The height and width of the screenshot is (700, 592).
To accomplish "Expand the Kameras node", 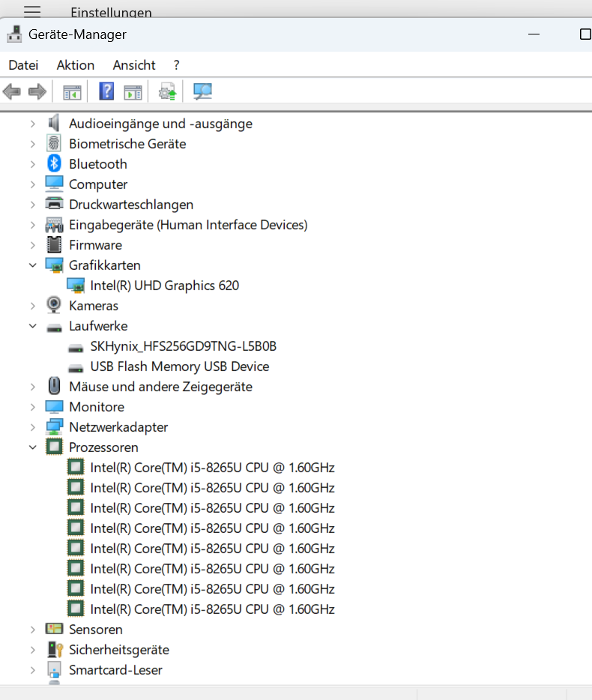I will tap(32, 306).
